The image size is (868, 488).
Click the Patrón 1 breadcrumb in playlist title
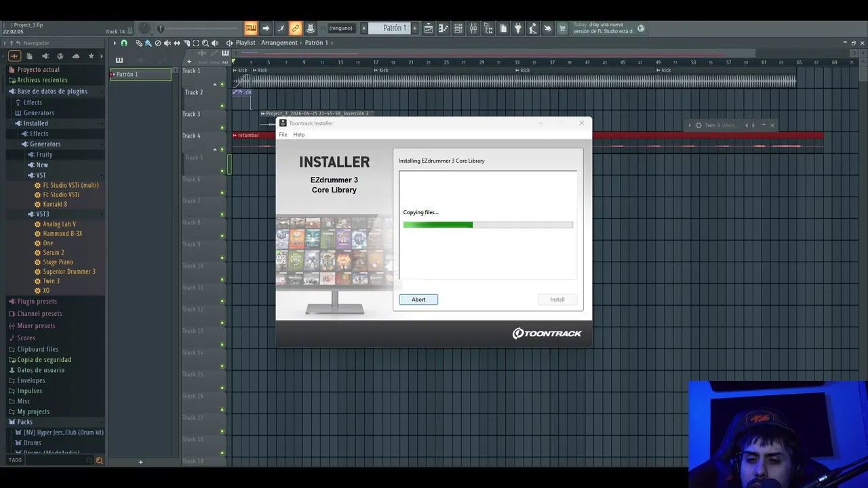[x=316, y=43]
